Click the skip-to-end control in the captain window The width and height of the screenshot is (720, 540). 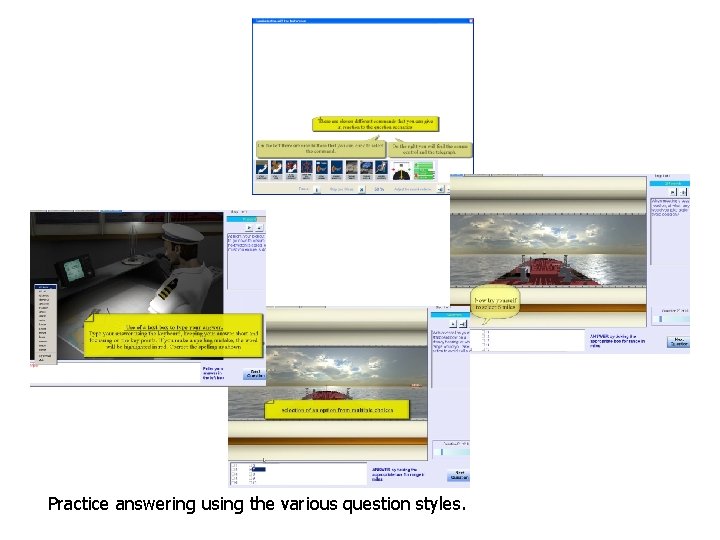[259, 228]
